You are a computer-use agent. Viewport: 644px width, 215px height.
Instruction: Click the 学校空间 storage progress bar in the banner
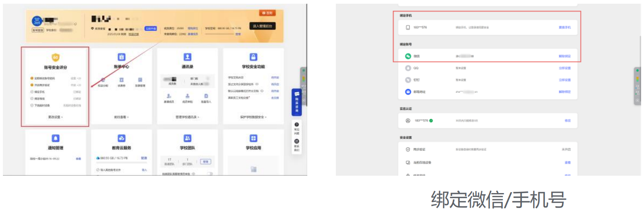pyautogui.click(x=219, y=34)
